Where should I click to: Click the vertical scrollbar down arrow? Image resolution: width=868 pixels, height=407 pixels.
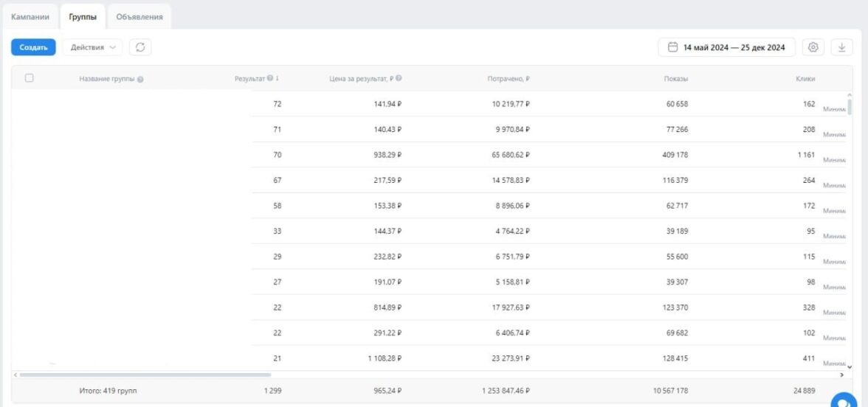tap(849, 366)
